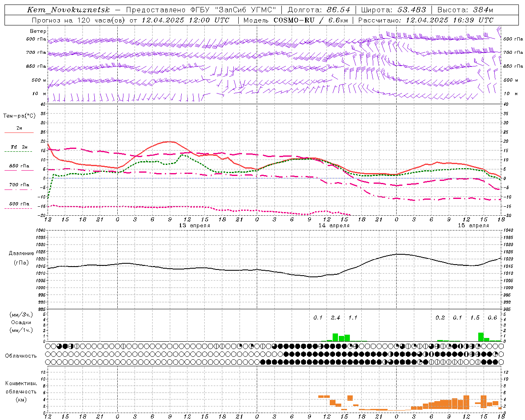Click the 2.4 precipitation amount value

pos(336,317)
